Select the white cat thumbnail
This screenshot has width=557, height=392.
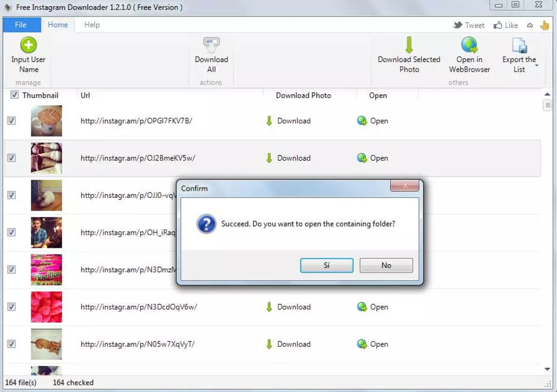click(x=46, y=195)
